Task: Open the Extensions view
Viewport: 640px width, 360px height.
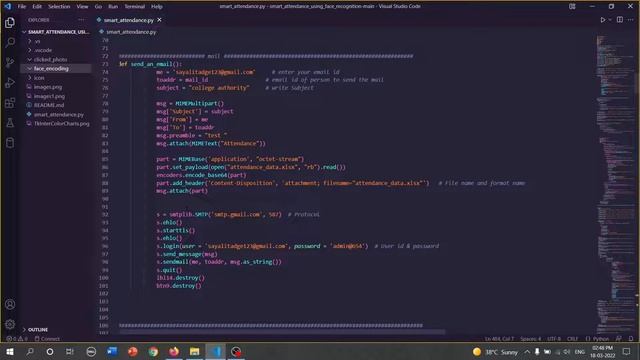Action: pos(10,102)
